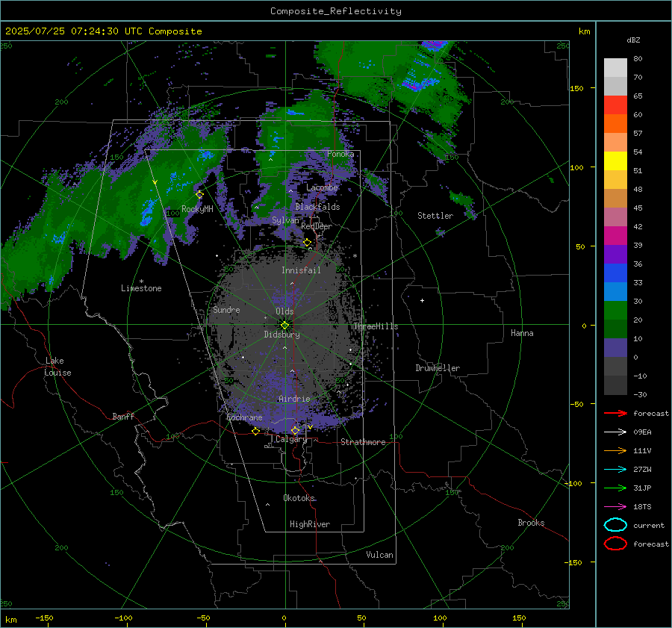This screenshot has height=628, width=672.
Task: Click the dBZ legend heading
Action: tap(633, 40)
